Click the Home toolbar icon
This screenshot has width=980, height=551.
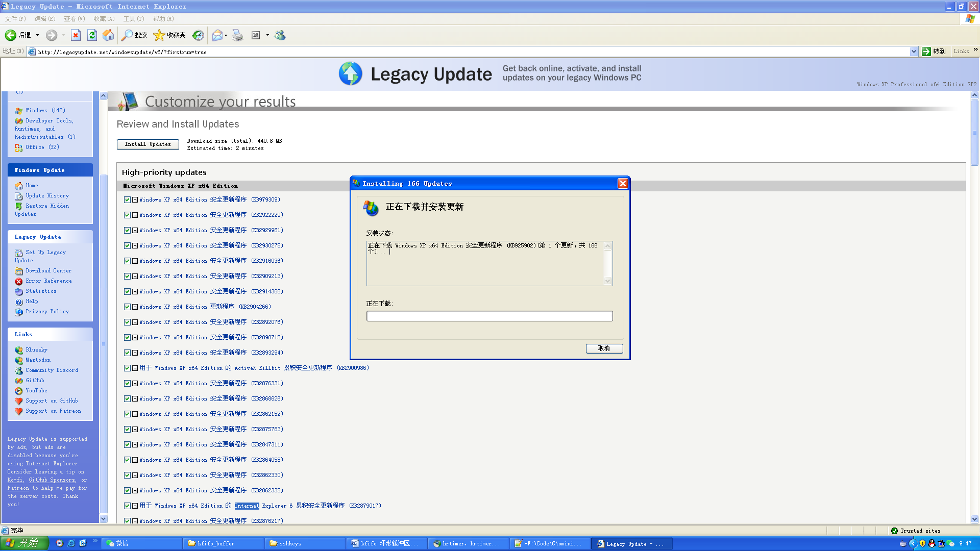coord(108,35)
